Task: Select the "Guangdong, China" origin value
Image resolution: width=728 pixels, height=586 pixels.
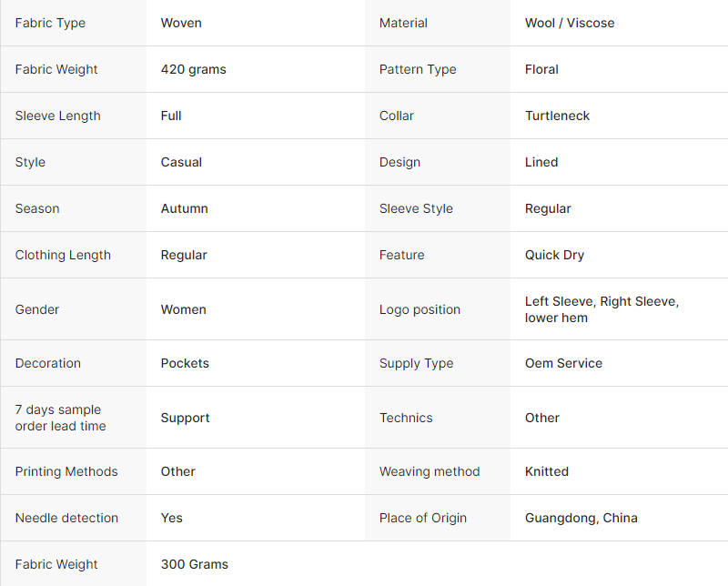Action: pos(581,518)
